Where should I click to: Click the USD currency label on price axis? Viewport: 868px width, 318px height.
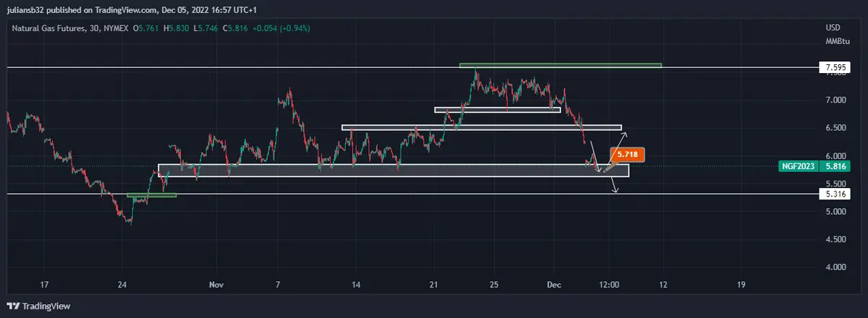click(833, 27)
